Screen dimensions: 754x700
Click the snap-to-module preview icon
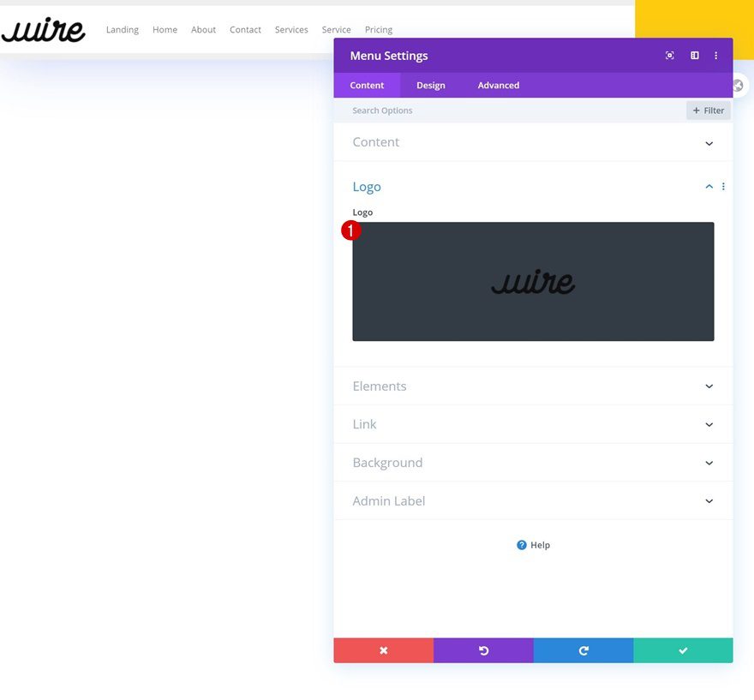[x=669, y=55]
